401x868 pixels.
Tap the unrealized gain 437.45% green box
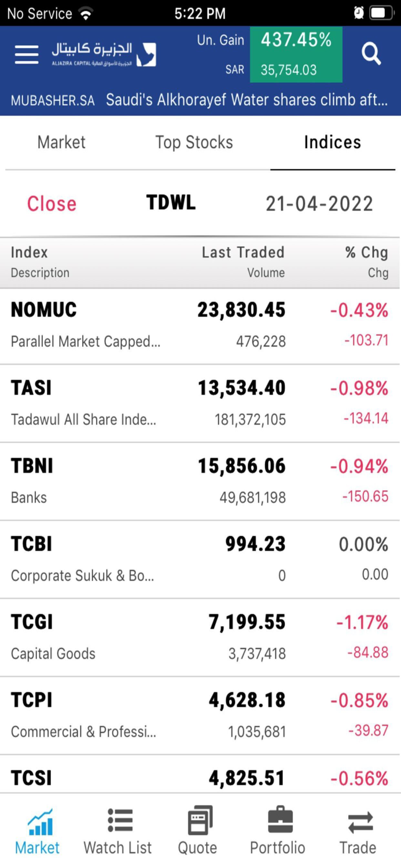coord(296,54)
